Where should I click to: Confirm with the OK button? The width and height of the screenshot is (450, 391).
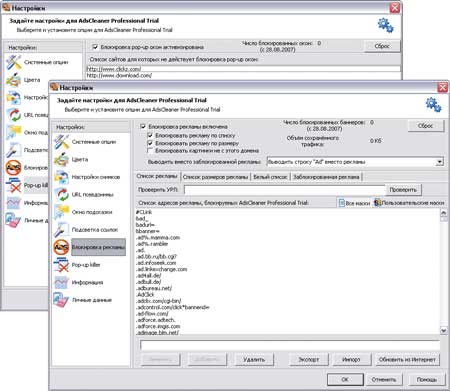tap(345, 379)
